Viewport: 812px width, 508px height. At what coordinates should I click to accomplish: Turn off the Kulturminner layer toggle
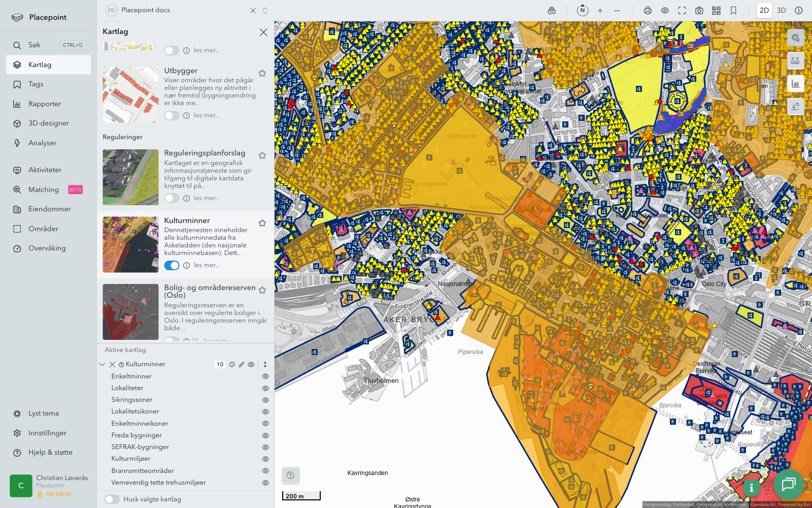point(172,265)
